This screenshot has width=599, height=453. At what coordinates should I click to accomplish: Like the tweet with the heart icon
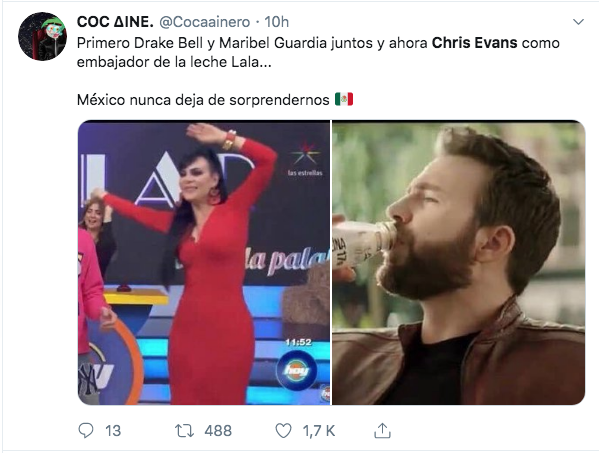click(x=283, y=431)
